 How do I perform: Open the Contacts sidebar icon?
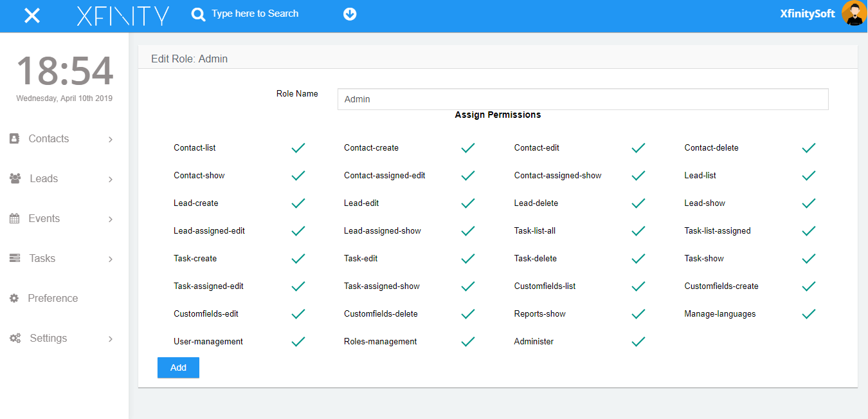coord(14,138)
